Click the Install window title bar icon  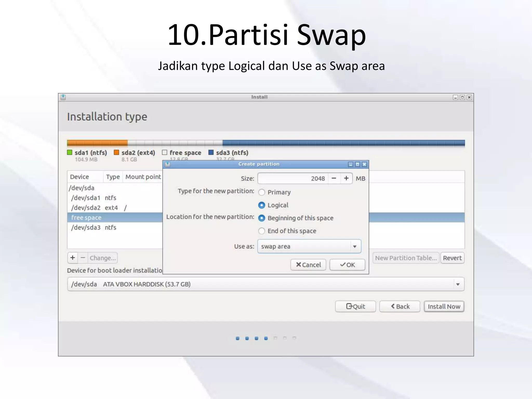(x=63, y=97)
